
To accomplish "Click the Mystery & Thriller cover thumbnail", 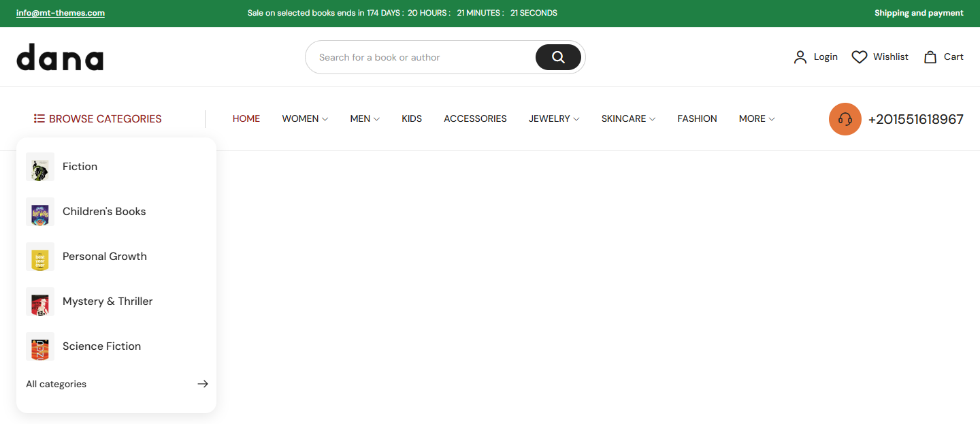I will [40, 301].
